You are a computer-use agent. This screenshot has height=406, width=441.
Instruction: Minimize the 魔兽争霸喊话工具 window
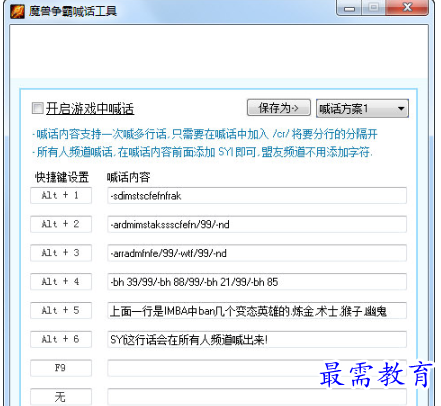349,8
